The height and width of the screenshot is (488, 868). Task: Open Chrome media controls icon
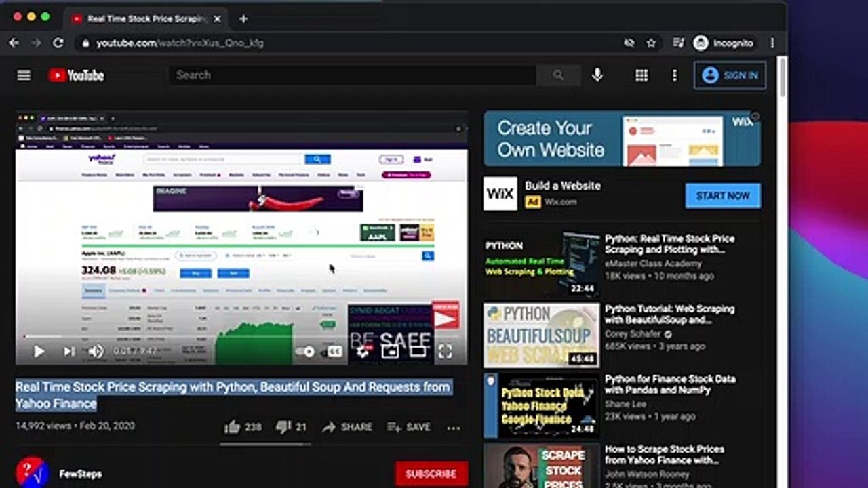[x=678, y=43]
